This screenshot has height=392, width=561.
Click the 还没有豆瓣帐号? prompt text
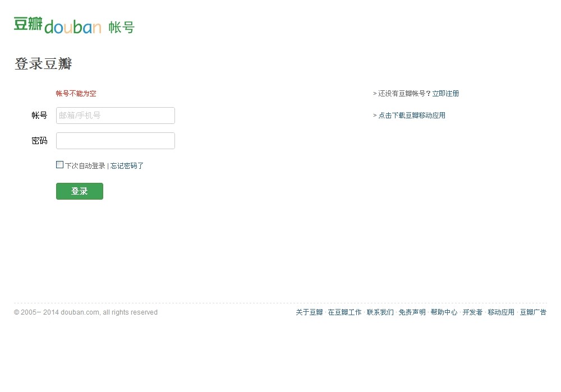[404, 94]
